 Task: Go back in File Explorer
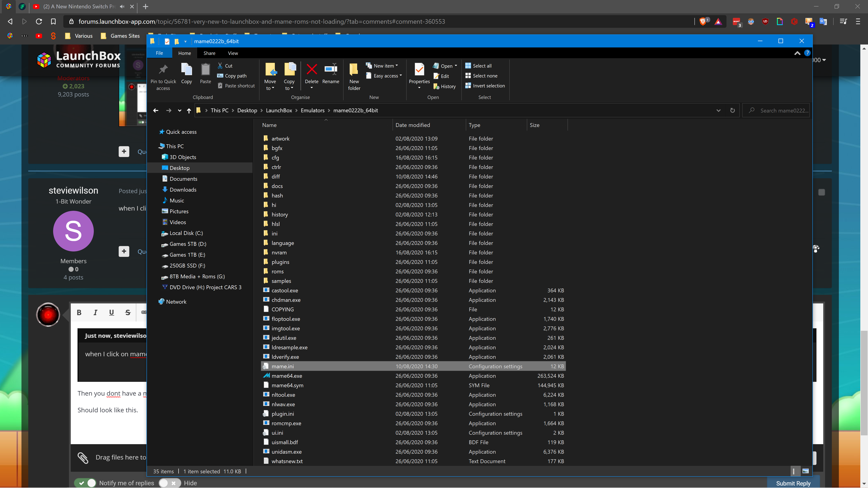click(x=156, y=110)
